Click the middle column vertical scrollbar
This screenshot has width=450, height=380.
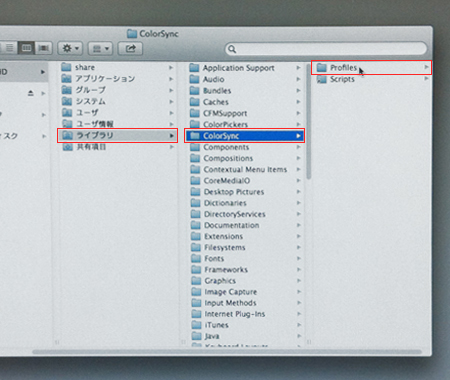click(309, 121)
